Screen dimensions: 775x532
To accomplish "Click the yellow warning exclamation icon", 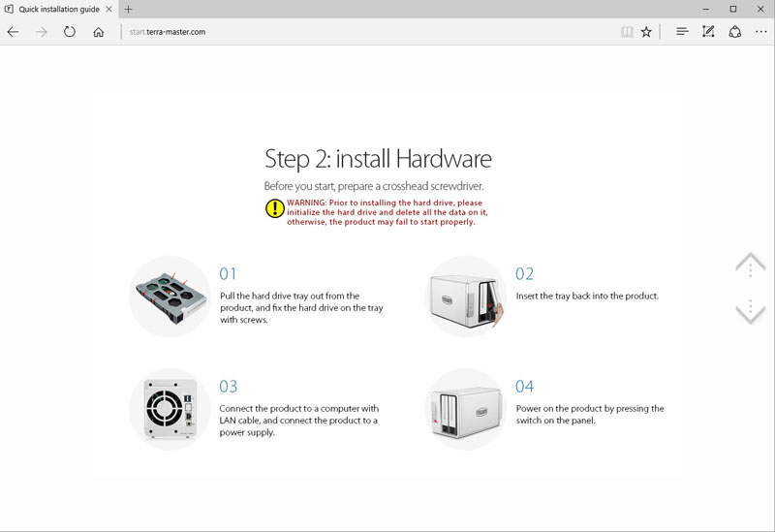I will point(274,208).
